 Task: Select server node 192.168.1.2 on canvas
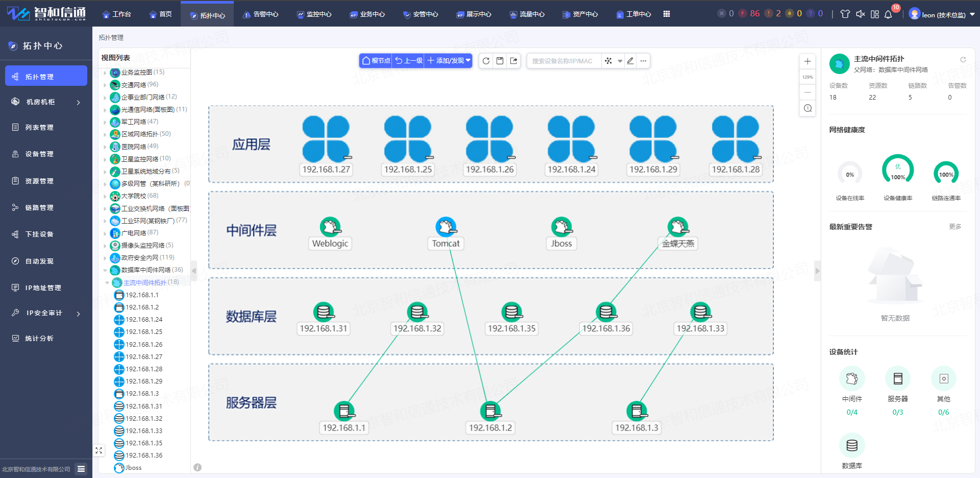coord(491,418)
